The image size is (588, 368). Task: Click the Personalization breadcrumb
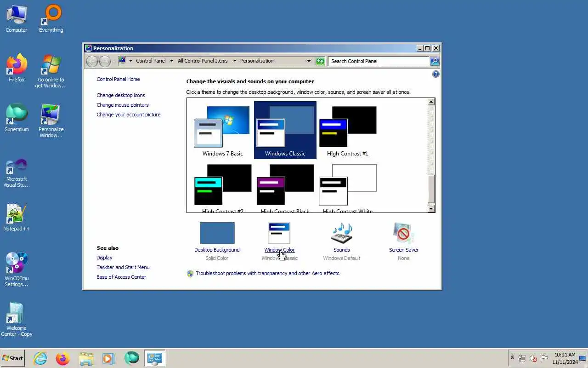click(x=257, y=61)
